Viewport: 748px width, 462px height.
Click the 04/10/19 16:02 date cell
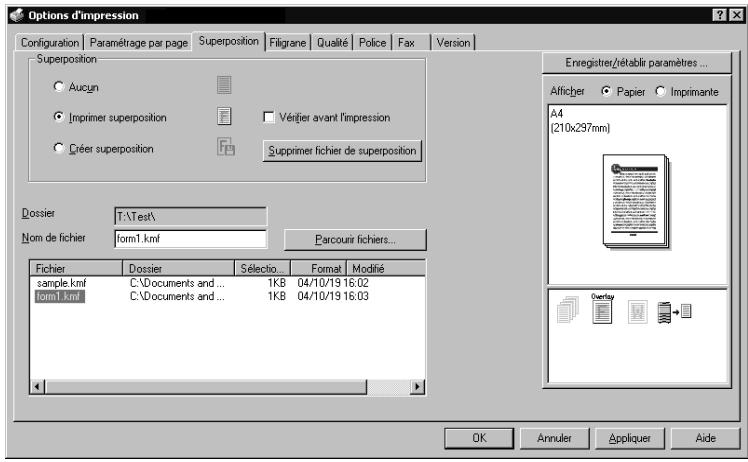333,283
